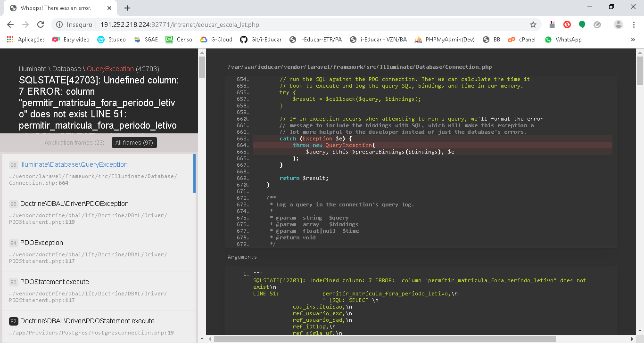644x343 pixels.
Task: View site info for Inseguro warning
Action: click(74, 24)
